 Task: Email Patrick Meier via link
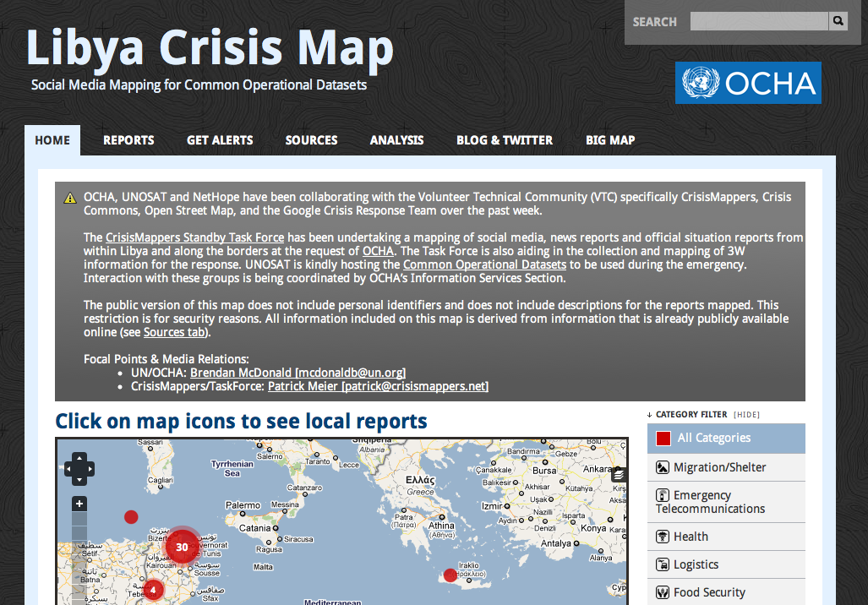click(378, 386)
